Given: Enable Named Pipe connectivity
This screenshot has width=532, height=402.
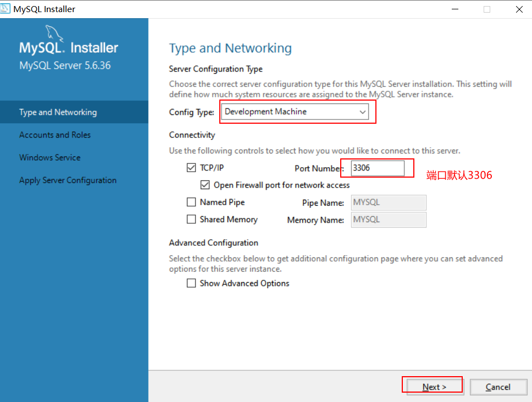Looking at the screenshot, I should 191,202.
